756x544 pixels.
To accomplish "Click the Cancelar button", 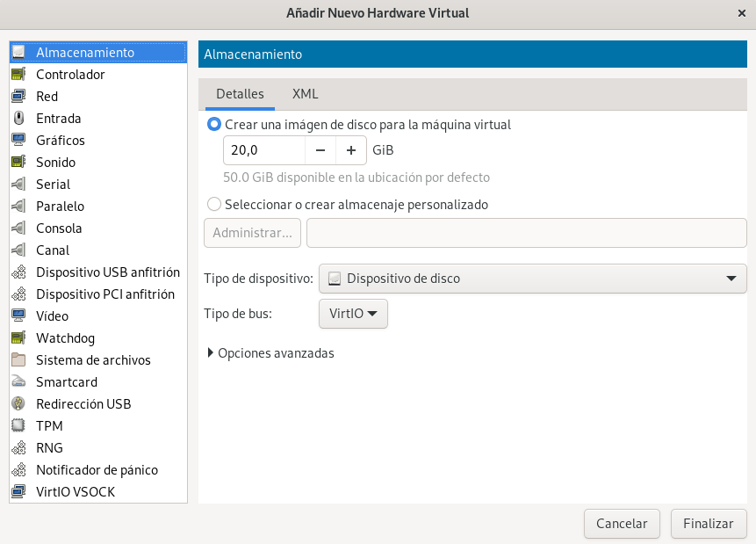I will click(x=622, y=524).
